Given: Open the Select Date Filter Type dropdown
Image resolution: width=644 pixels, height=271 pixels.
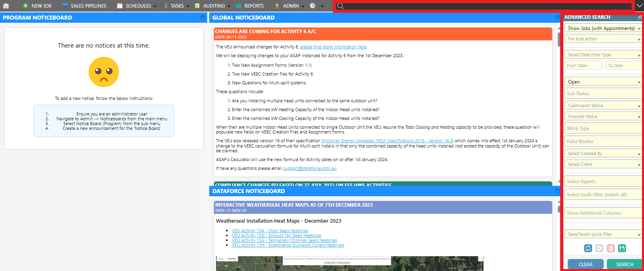Looking at the screenshot, I should coord(602,55).
